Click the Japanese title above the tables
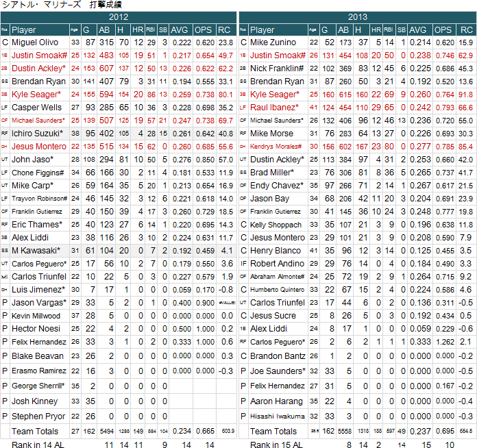477x448 pixels. click(62, 5)
